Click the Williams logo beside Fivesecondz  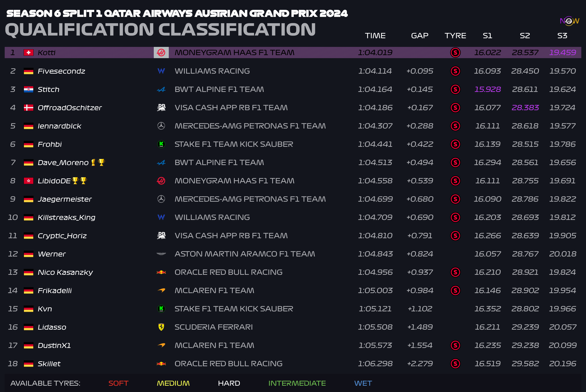(161, 71)
